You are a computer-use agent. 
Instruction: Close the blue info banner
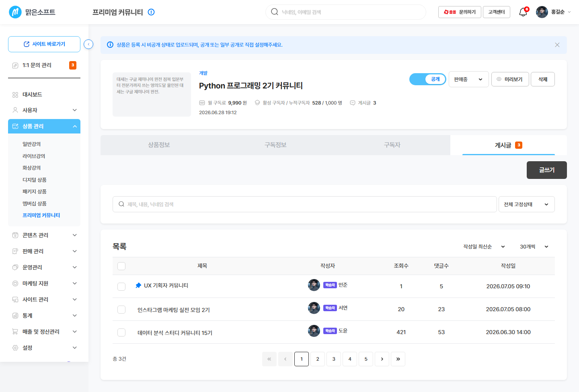pos(557,45)
